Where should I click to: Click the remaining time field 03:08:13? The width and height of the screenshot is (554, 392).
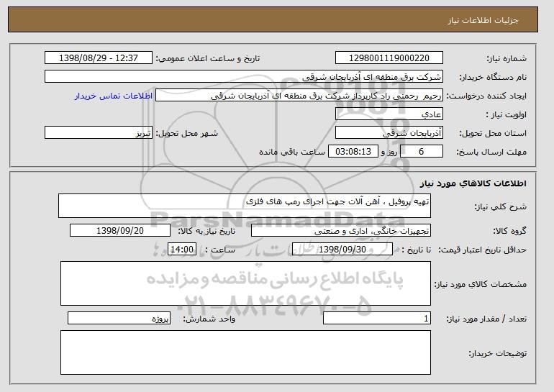(x=353, y=152)
